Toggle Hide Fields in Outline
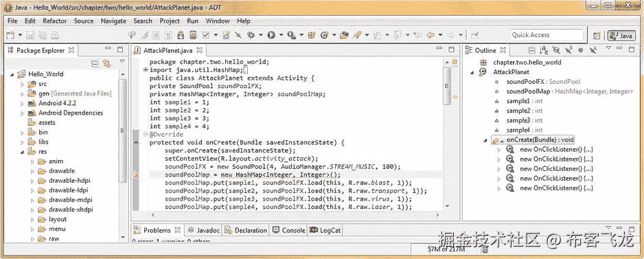 [556, 50]
